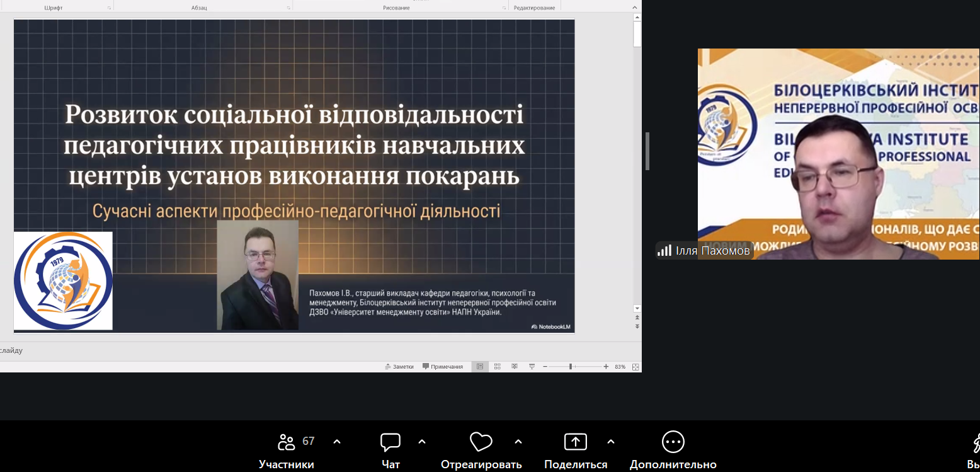Open the Chat window
This screenshot has height=472, width=980.
tap(390, 442)
